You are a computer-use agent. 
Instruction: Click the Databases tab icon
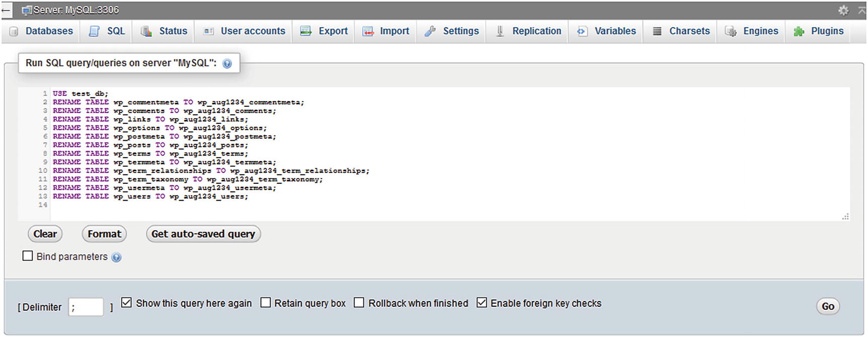point(14,31)
